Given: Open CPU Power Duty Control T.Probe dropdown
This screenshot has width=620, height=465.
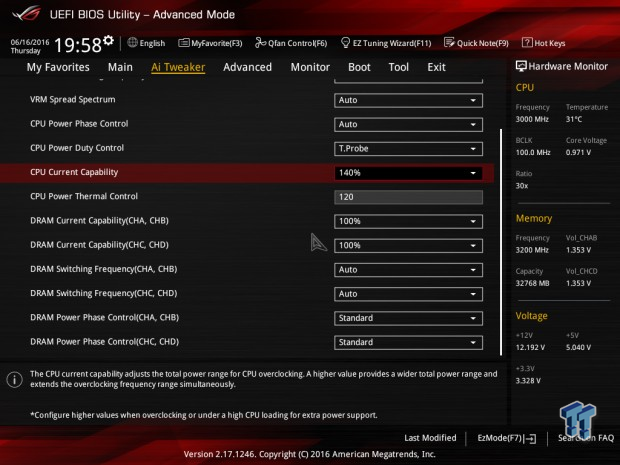Looking at the screenshot, I should pyautogui.click(x=408, y=149).
